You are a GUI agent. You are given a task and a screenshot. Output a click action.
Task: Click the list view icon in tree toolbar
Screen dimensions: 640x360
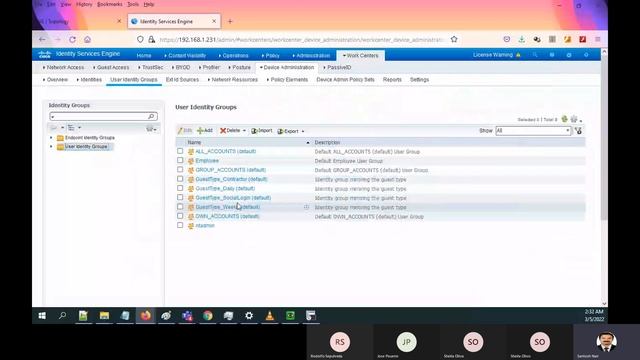tap(71, 128)
